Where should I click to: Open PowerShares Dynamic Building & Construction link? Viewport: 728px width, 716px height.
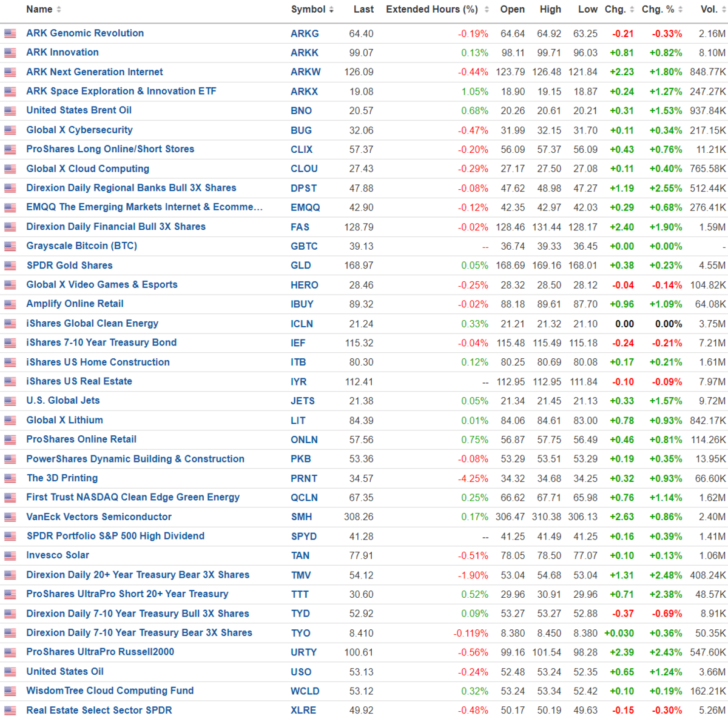click(135, 459)
